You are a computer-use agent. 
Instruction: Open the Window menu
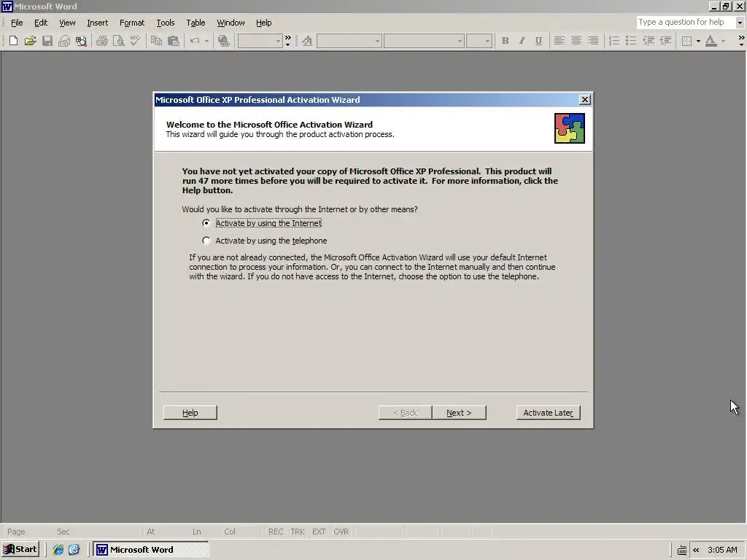click(231, 23)
